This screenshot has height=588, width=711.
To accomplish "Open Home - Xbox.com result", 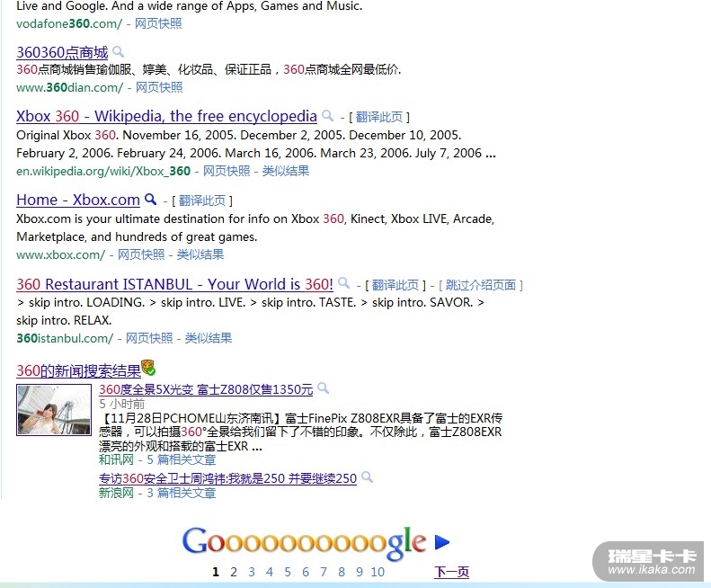I will coord(78,200).
